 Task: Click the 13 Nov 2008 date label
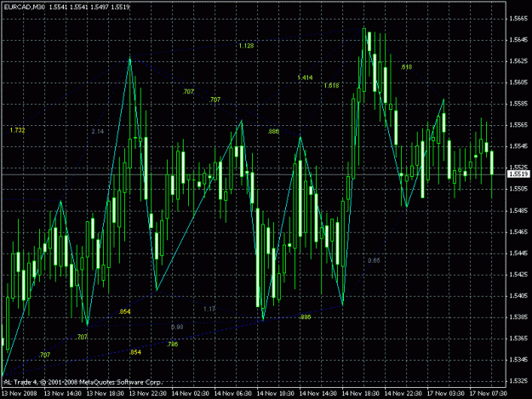[19, 394]
